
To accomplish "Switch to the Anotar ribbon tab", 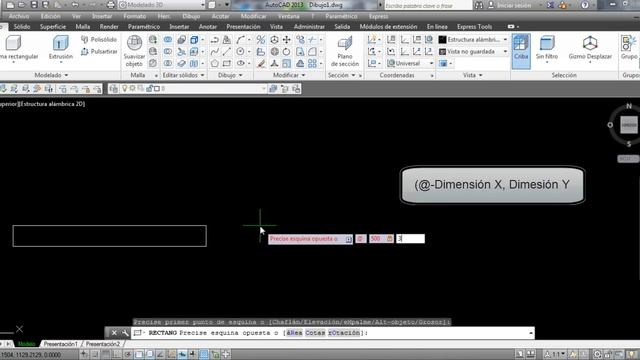I will (208, 27).
